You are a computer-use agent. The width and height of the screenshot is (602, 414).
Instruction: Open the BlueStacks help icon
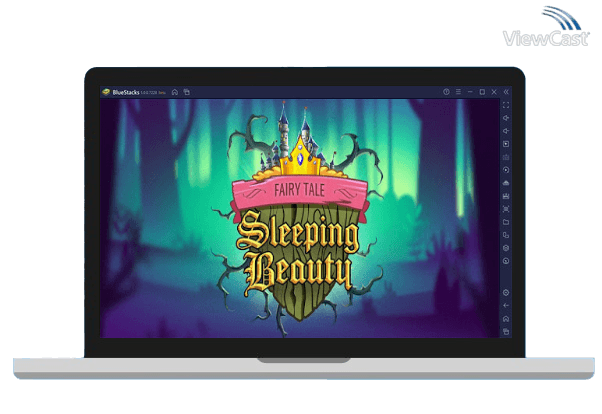446,92
